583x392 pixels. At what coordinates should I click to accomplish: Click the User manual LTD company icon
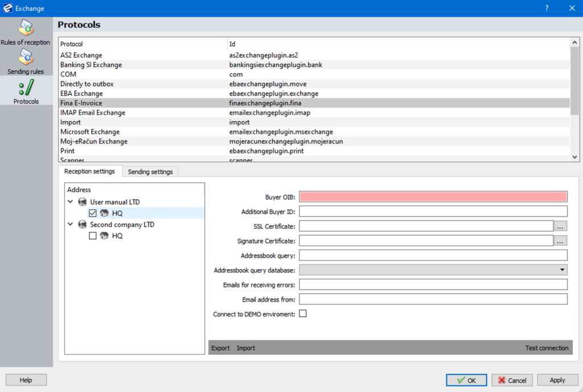coord(83,202)
